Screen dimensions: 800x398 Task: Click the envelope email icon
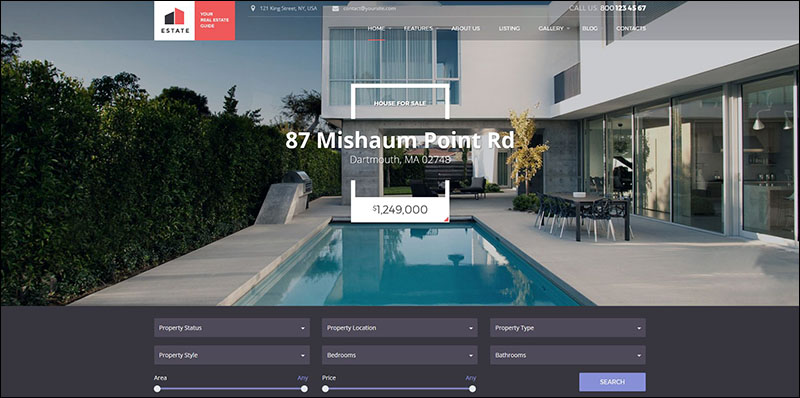click(x=335, y=8)
